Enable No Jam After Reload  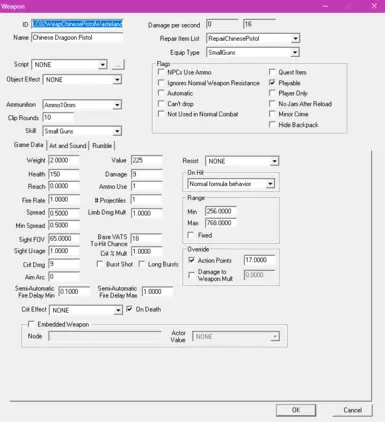click(272, 104)
